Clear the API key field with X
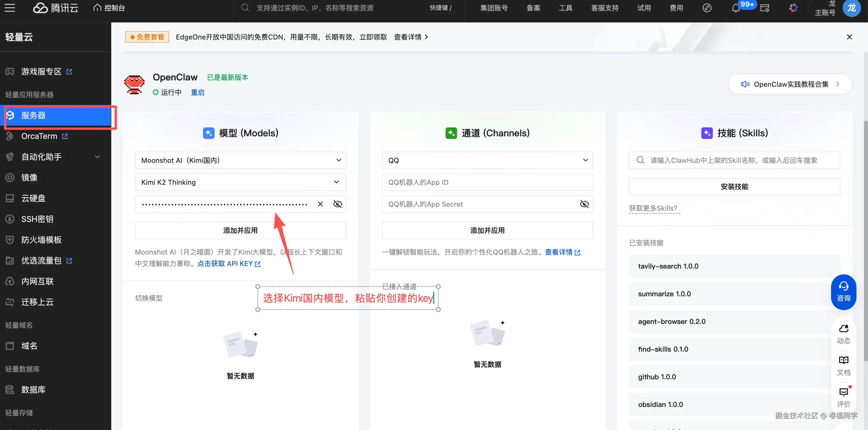Screen dimensions: 868x430 [320, 204]
